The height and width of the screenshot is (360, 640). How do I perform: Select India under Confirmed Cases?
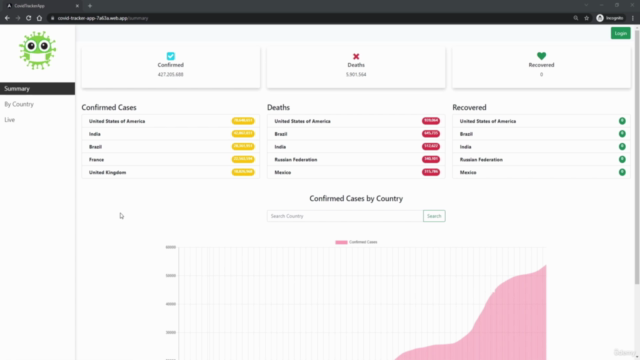tap(171, 134)
